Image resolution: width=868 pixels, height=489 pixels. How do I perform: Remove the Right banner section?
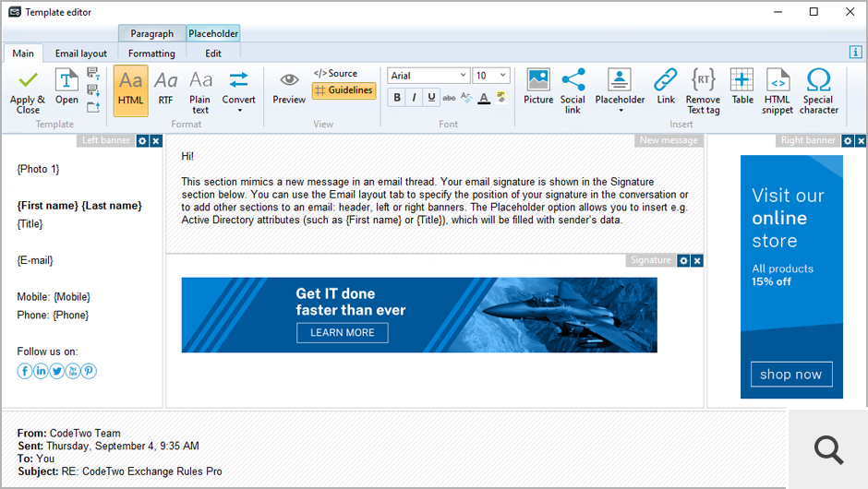[x=861, y=141]
